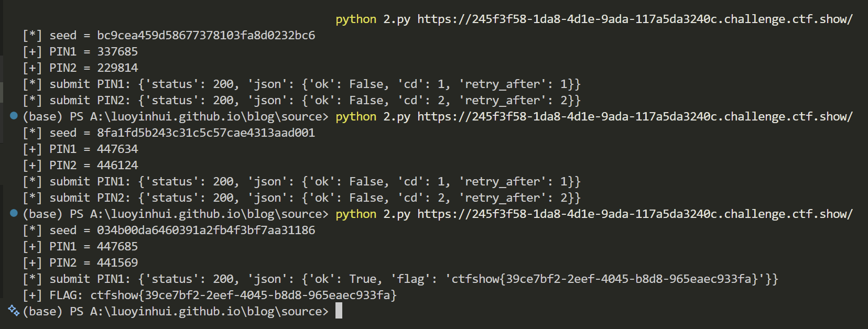Click the PIN2 value 446124

tap(117, 166)
